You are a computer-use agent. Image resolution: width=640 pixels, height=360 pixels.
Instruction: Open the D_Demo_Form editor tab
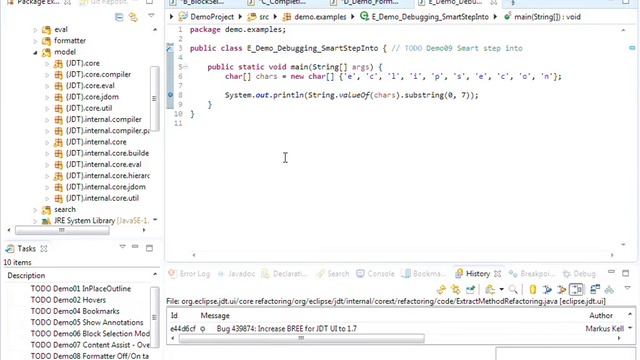(x=364, y=2)
